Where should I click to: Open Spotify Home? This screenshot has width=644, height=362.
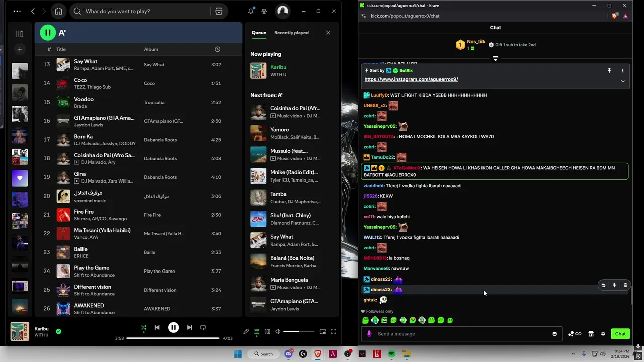tap(59, 11)
